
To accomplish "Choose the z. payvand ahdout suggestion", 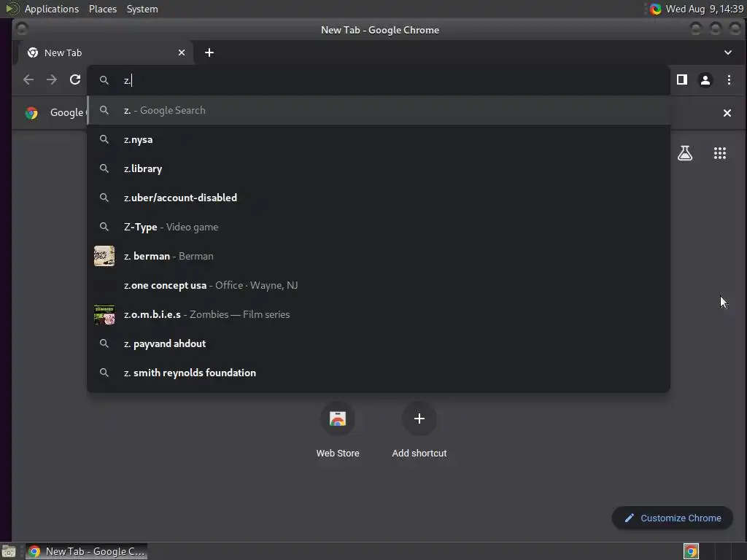I will click(x=379, y=344).
